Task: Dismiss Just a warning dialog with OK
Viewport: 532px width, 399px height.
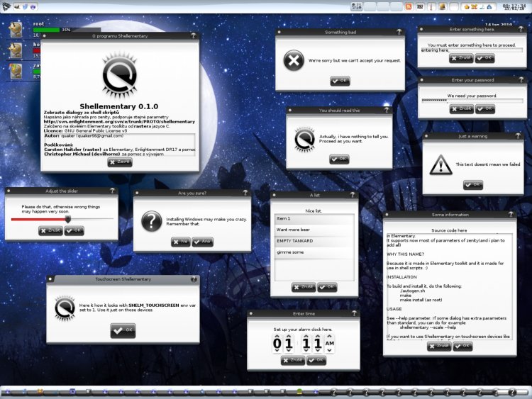Action: [x=473, y=185]
